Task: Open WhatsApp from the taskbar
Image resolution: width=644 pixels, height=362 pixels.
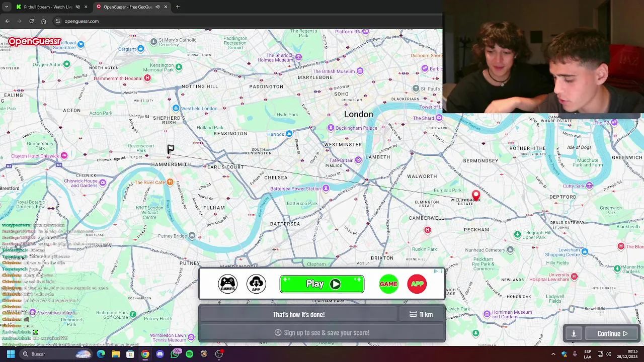Action: 175,354
